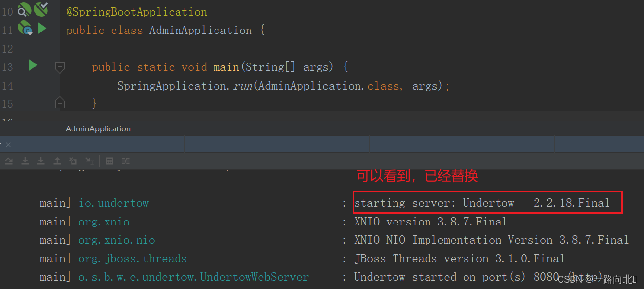Click AdminApplication class name in line 11
Screen dimensions: 644x289
pos(200,30)
